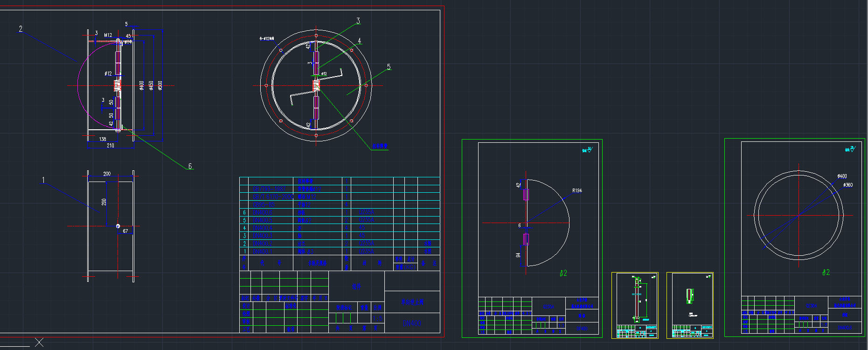Select the 210 width dimension text

(111, 146)
